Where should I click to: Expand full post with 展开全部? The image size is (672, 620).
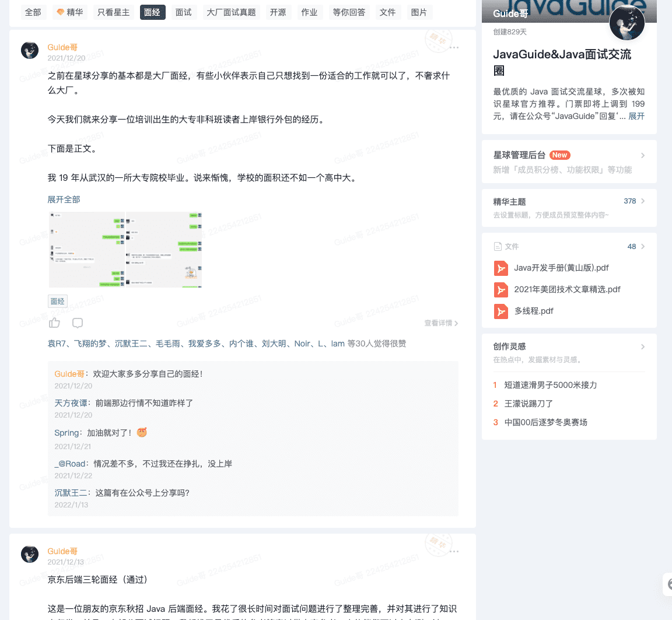64,199
